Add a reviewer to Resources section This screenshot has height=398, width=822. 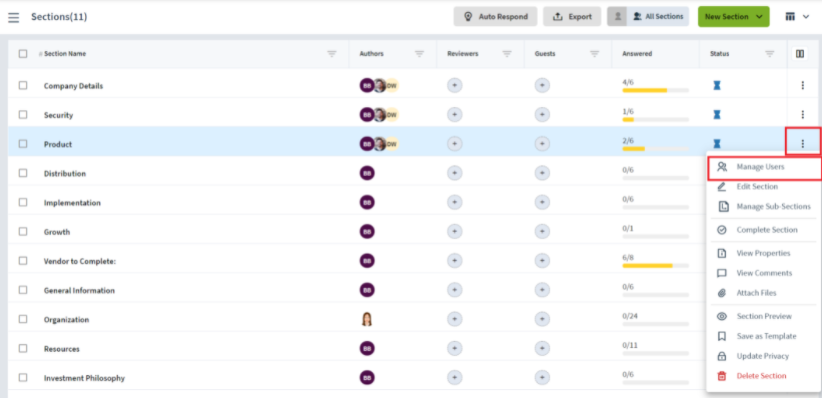click(455, 348)
